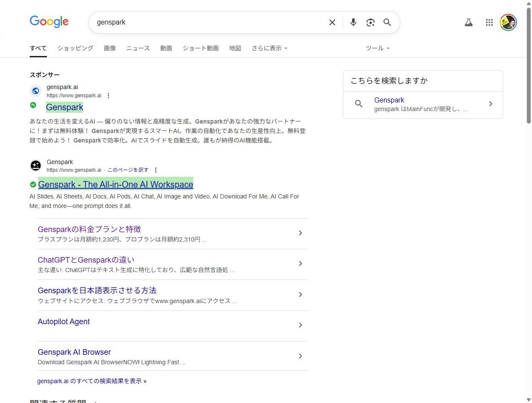The height and width of the screenshot is (403, 532).
Task: Click the Google logo
Action: (49, 22)
